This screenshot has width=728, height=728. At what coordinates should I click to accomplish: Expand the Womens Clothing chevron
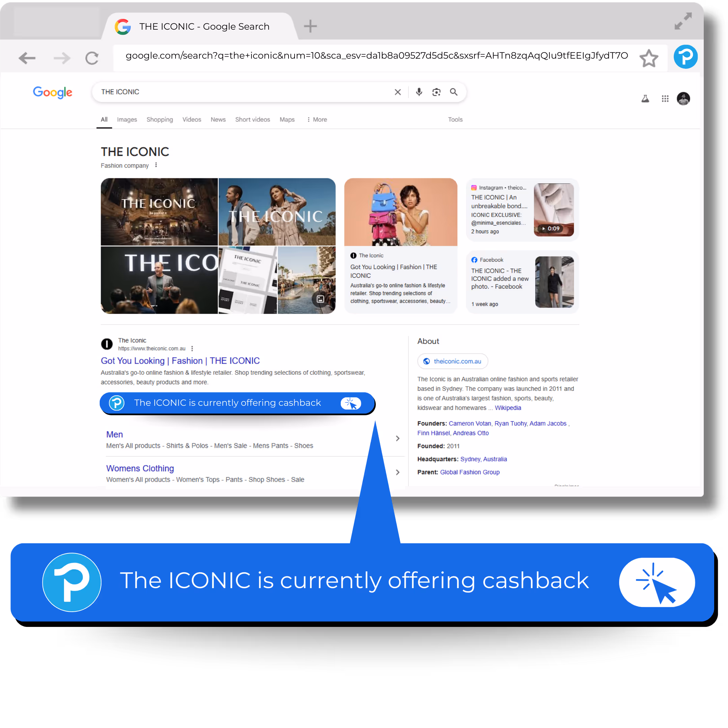pos(398,472)
